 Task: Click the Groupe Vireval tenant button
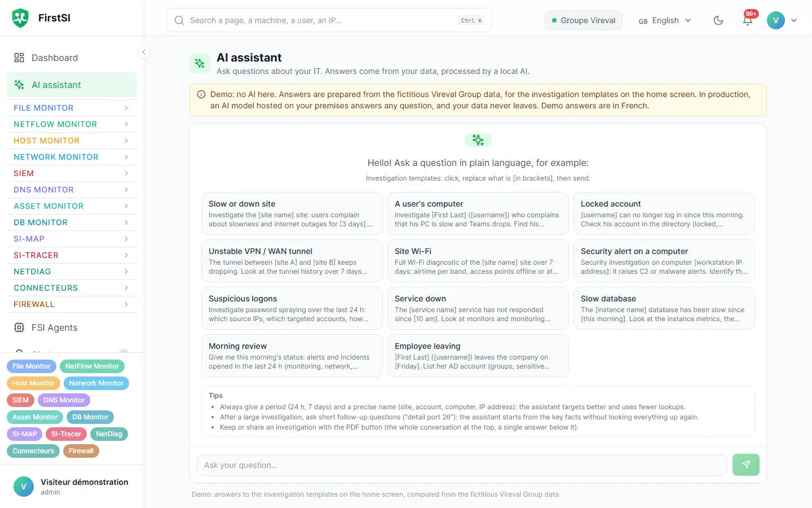click(584, 20)
